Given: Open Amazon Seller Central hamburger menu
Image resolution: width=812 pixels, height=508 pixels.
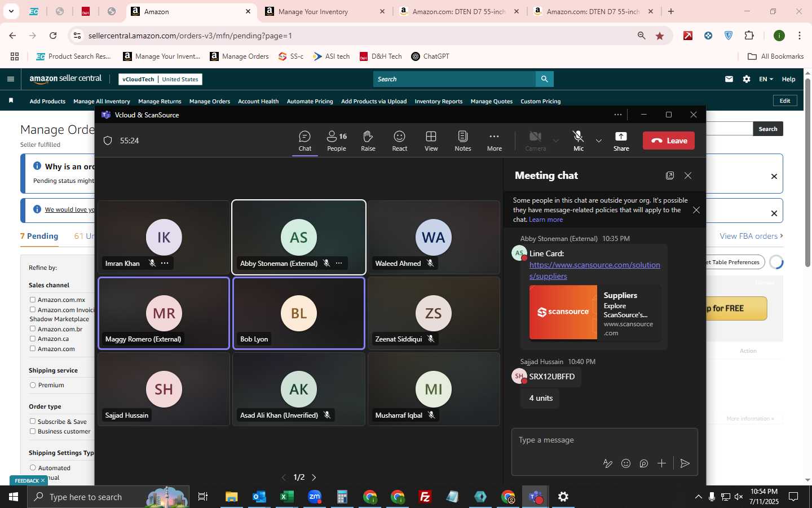Looking at the screenshot, I should click(11, 79).
